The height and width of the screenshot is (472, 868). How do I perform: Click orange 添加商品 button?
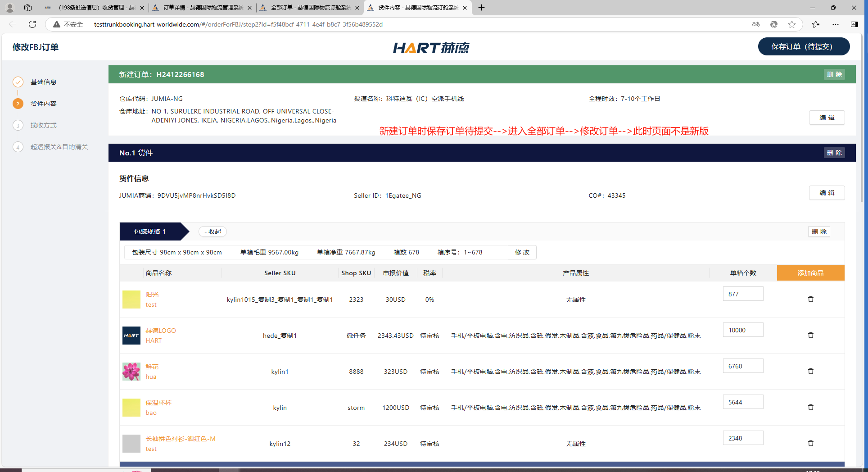pyautogui.click(x=810, y=273)
